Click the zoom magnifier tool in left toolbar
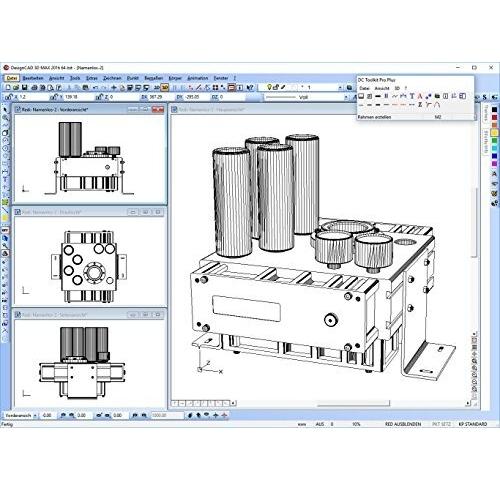500x500 pixels. (x=5, y=118)
